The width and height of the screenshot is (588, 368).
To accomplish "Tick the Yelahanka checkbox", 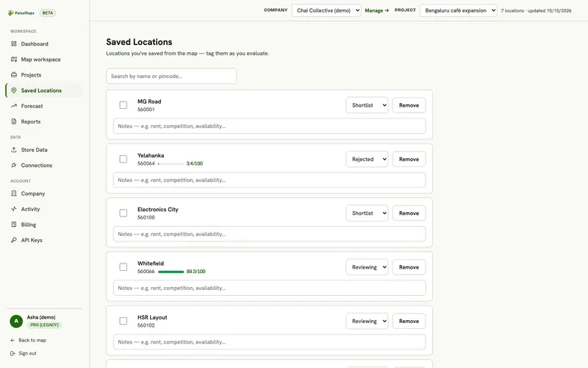I will [x=123, y=159].
